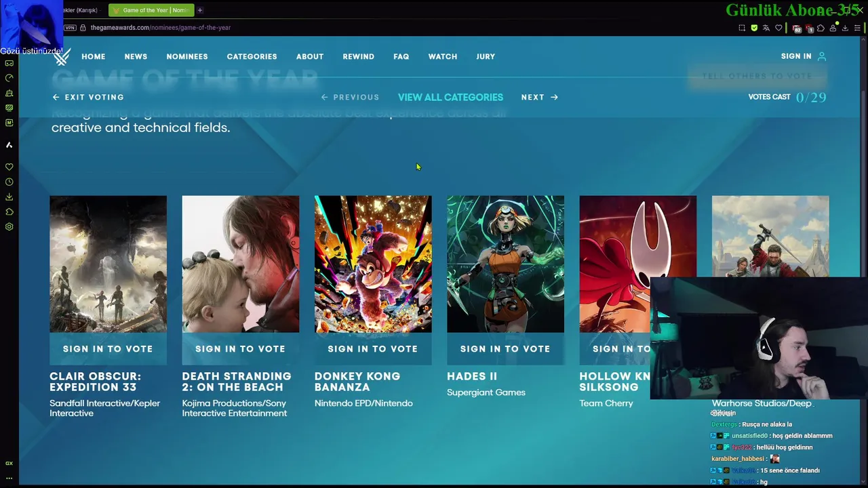Switch to the 'ekler (Karışık)' tab
868x488 pixels.
click(80, 10)
